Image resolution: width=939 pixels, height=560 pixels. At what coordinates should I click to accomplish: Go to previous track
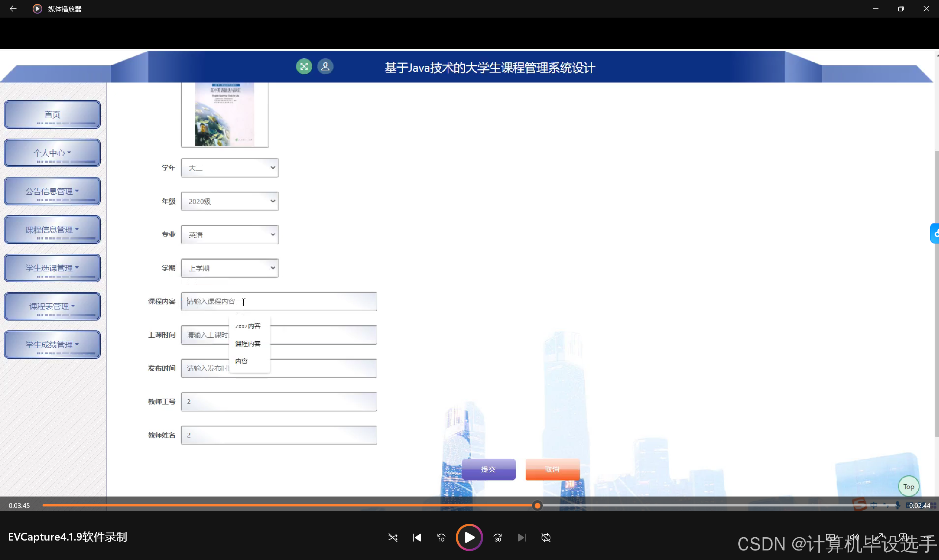(x=417, y=537)
